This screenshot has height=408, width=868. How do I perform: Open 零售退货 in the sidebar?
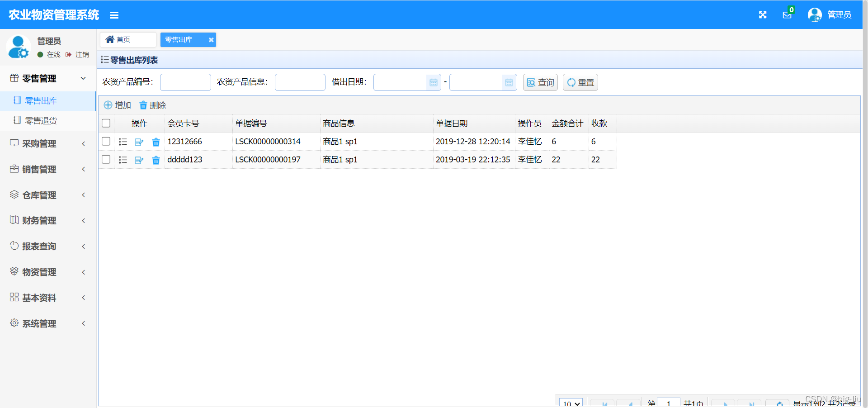[x=48, y=120]
